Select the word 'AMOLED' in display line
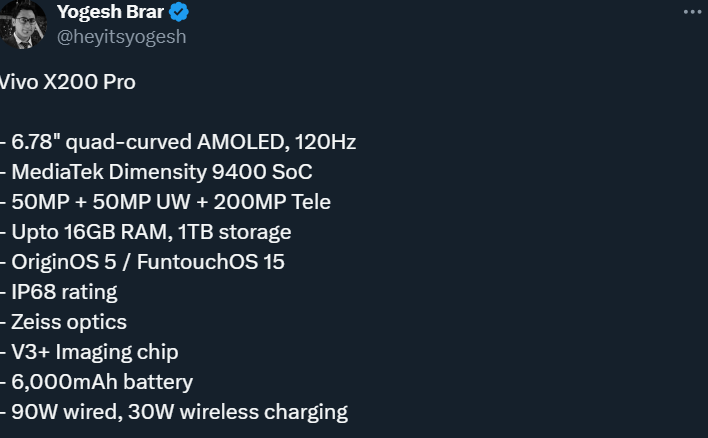 click(243, 142)
